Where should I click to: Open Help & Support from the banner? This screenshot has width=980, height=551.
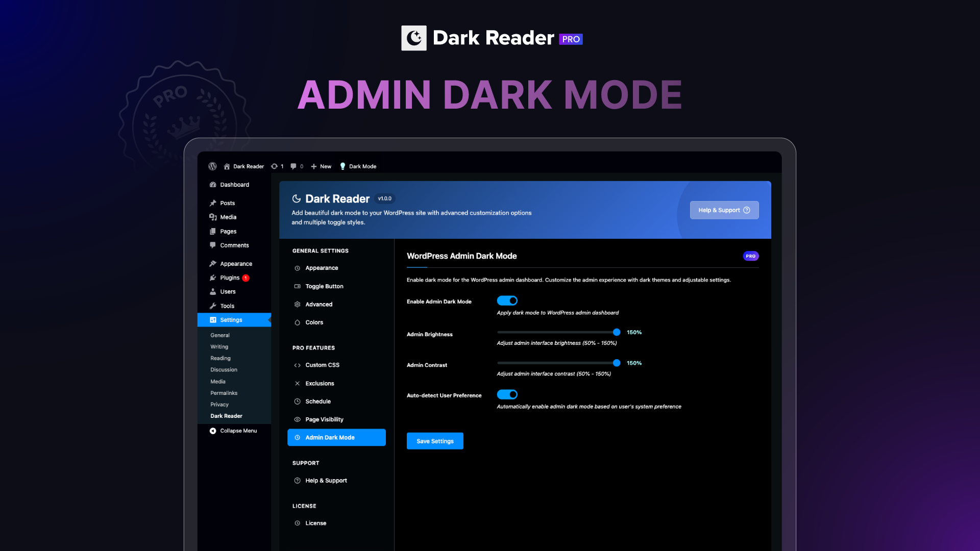[724, 210]
